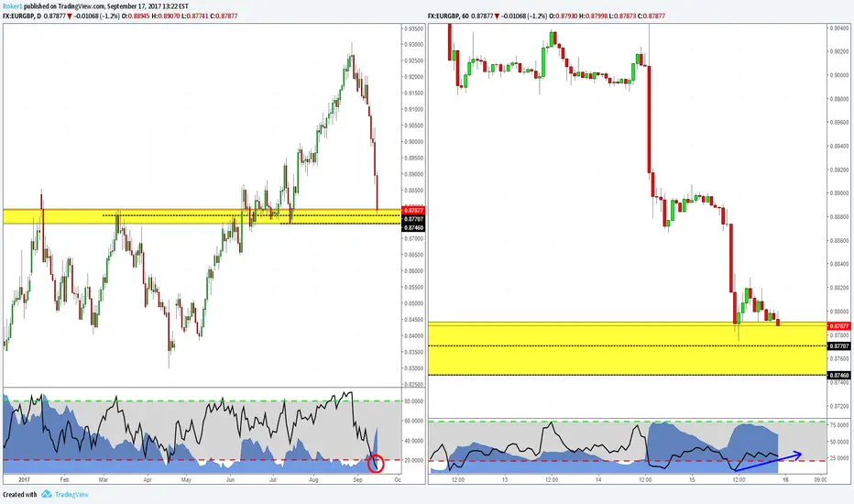The width and height of the screenshot is (854, 504).
Task: Select the daily low value L:0.87741
Action: click(194, 16)
